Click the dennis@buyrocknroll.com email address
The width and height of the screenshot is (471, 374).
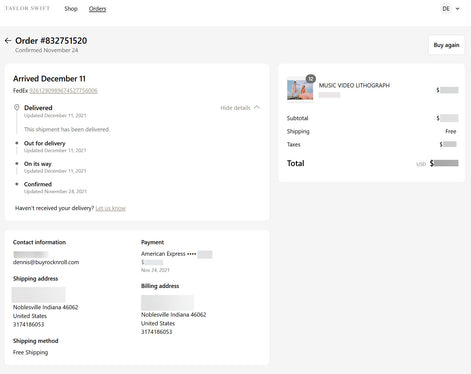coord(46,262)
